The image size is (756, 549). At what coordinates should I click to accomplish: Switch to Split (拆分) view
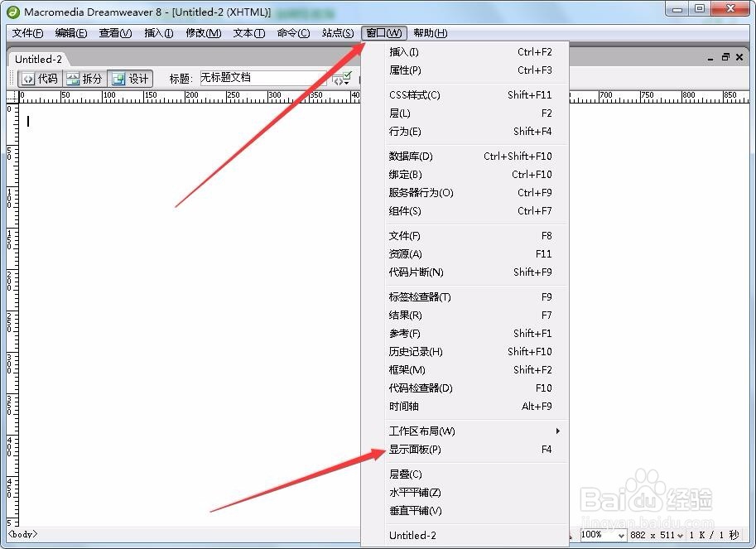pyautogui.click(x=84, y=79)
